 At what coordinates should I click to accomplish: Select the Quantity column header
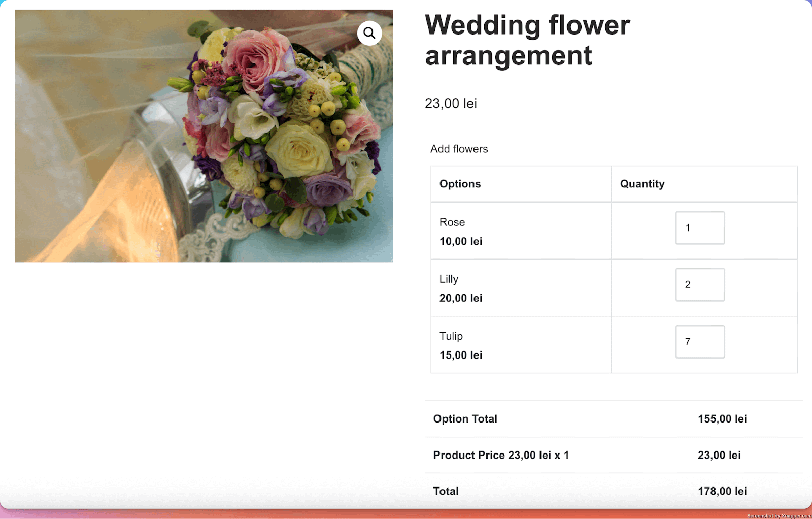coord(642,184)
